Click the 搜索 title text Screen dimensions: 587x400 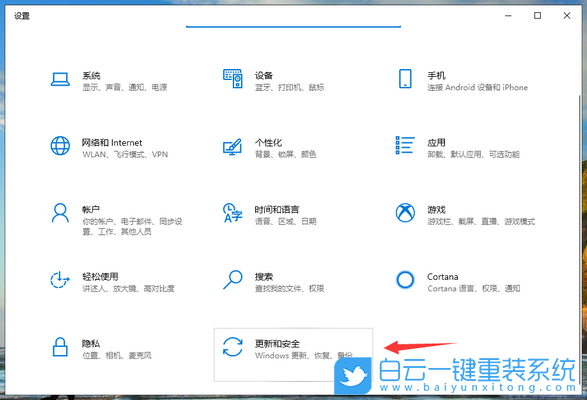coord(264,276)
